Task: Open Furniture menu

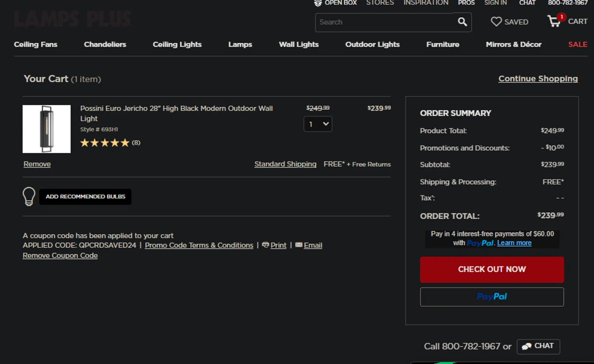Action: click(443, 44)
